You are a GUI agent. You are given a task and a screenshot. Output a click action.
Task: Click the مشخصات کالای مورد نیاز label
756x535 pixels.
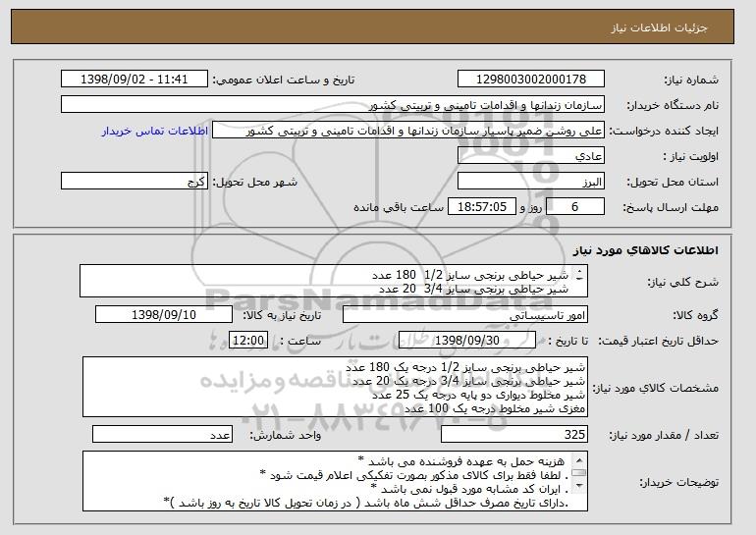click(x=655, y=388)
